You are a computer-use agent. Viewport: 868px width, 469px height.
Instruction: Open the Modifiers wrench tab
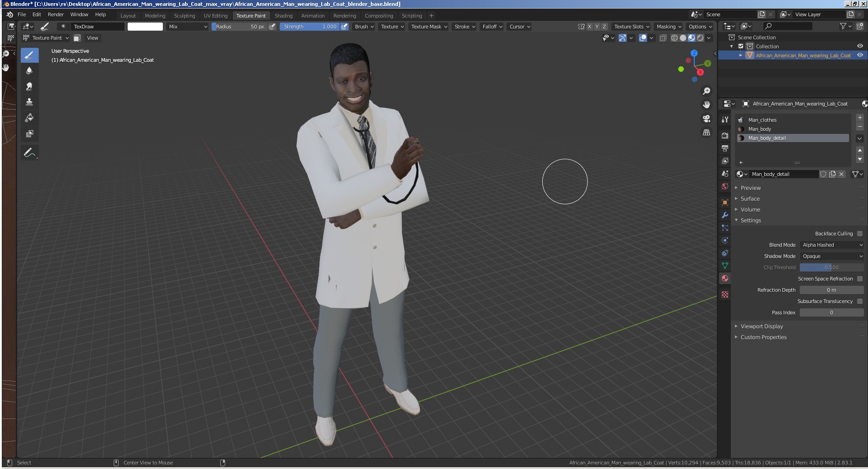click(725, 215)
